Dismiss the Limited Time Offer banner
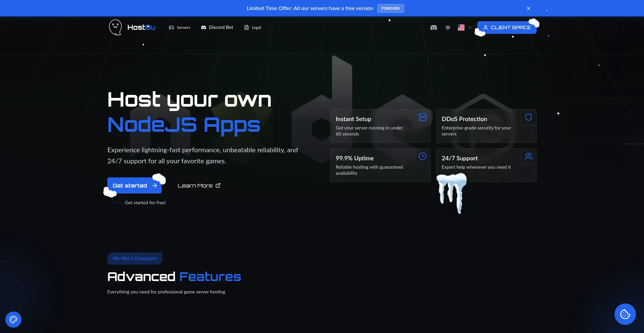 [x=529, y=8]
